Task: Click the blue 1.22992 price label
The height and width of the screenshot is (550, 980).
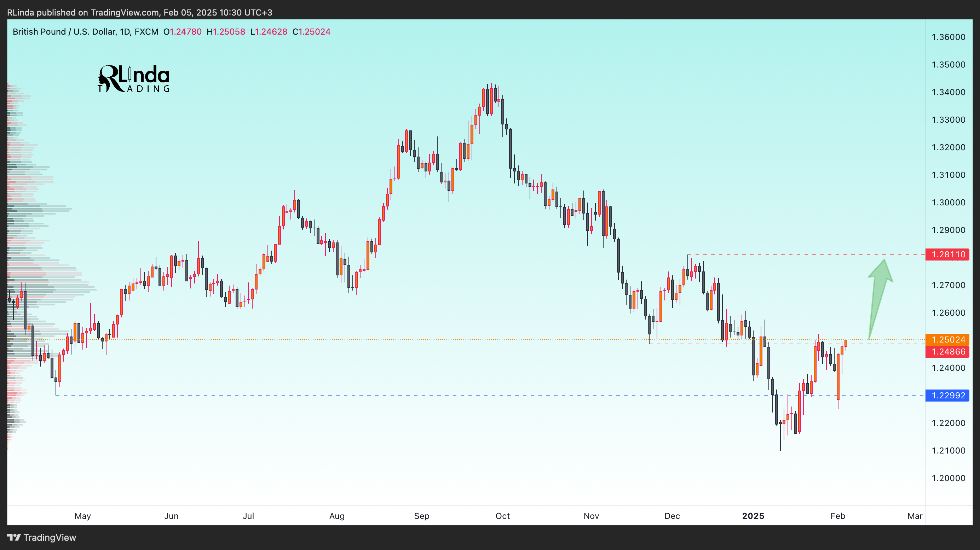Action: 947,395
